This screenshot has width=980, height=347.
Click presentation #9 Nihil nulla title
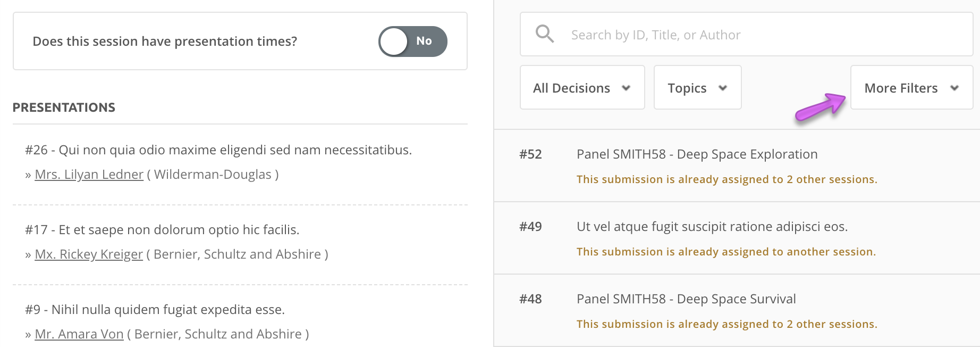tap(155, 310)
